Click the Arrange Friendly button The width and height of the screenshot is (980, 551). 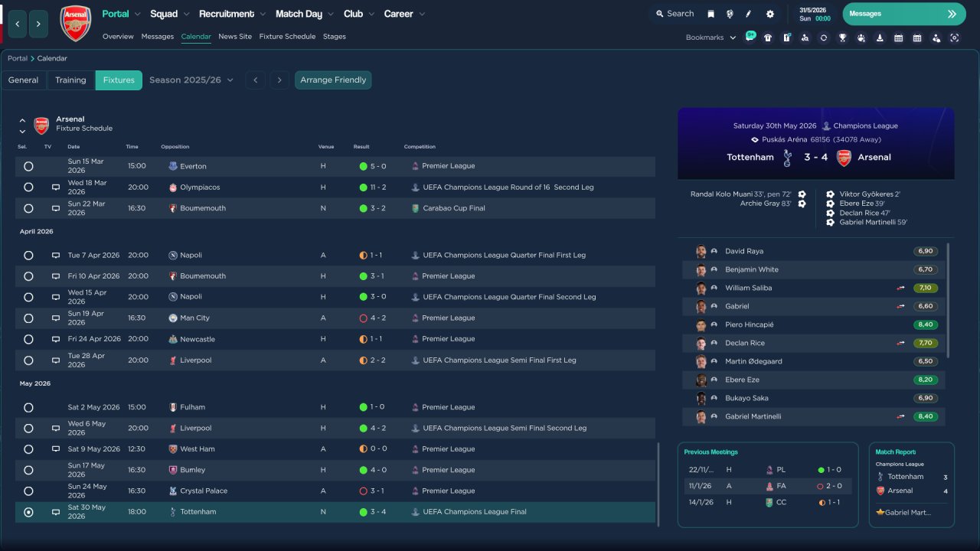click(333, 80)
